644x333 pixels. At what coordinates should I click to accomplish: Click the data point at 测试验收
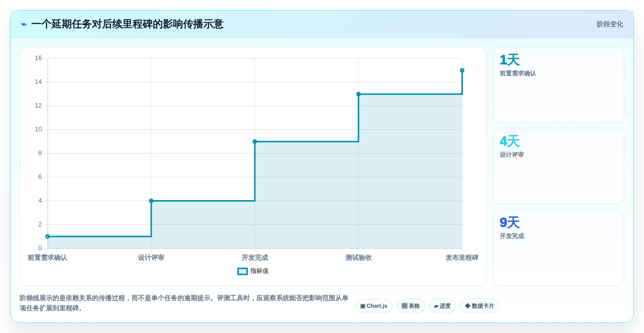[x=359, y=94]
